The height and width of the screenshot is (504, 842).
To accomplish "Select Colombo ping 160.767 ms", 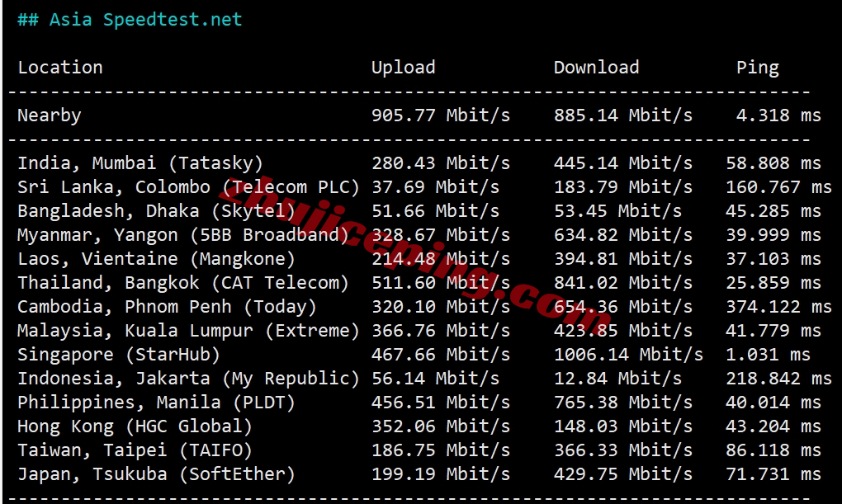I will (779, 187).
